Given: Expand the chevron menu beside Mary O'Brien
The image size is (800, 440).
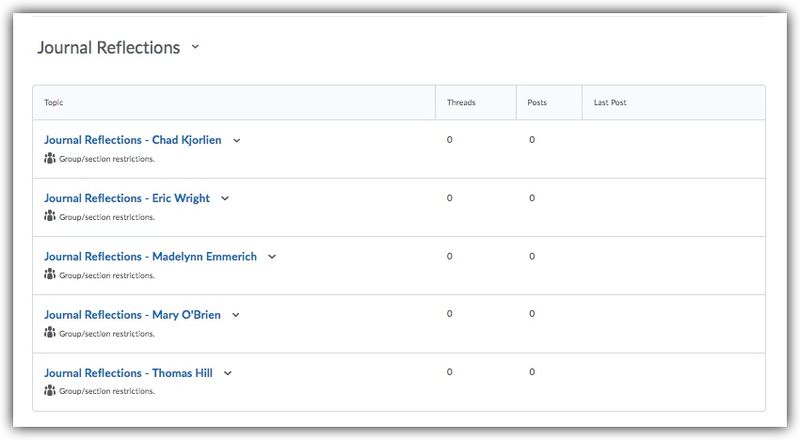Looking at the screenshot, I should coord(236,315).
